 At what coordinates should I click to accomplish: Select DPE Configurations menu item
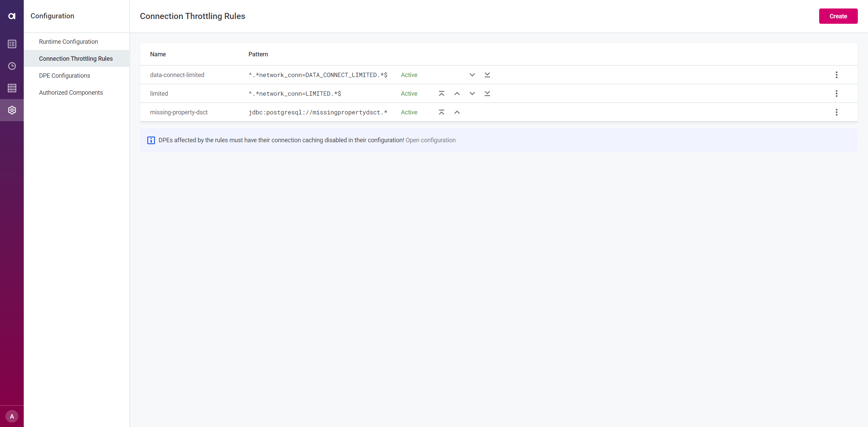pos(64,76)
